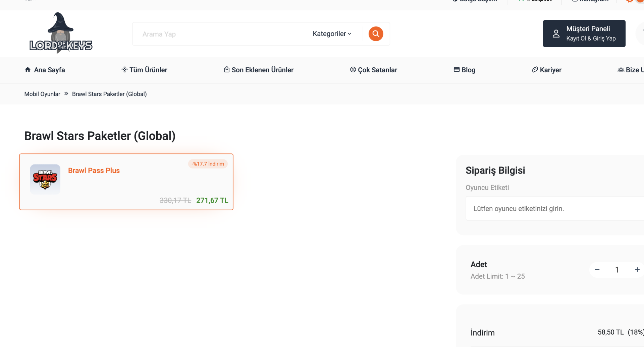644x347 pixels.
Task: Click the user icon in Müşteri Paneli
Action: tap(556, 33)
